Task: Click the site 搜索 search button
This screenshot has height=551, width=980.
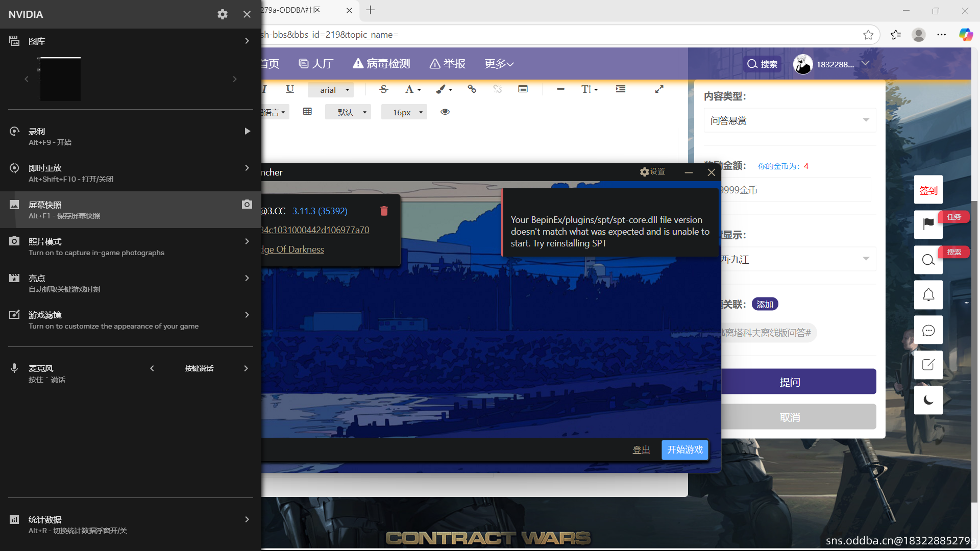Action: point(763,64)
